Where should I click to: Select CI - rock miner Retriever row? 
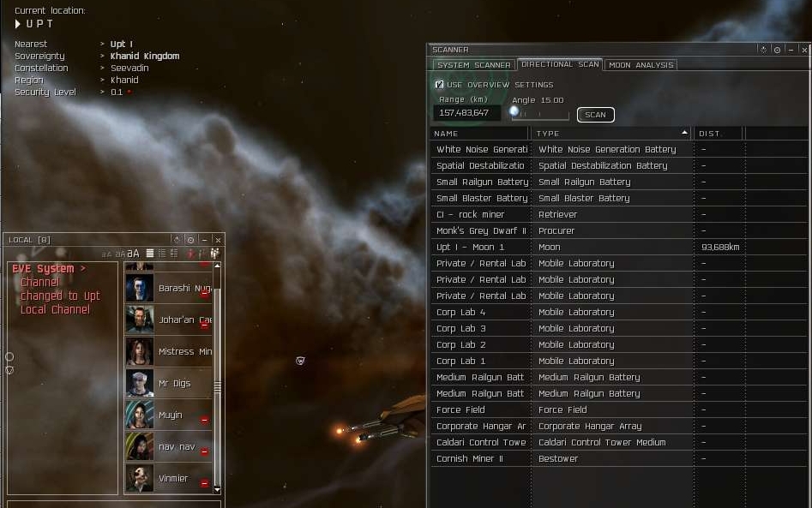pos(619,214)
